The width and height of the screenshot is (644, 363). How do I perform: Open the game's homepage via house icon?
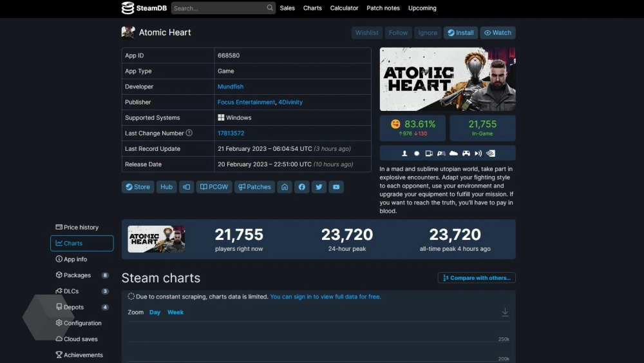285,187
